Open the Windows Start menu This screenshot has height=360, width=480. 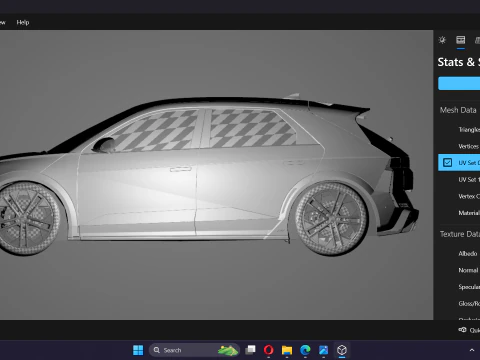(x=138, y=350)
